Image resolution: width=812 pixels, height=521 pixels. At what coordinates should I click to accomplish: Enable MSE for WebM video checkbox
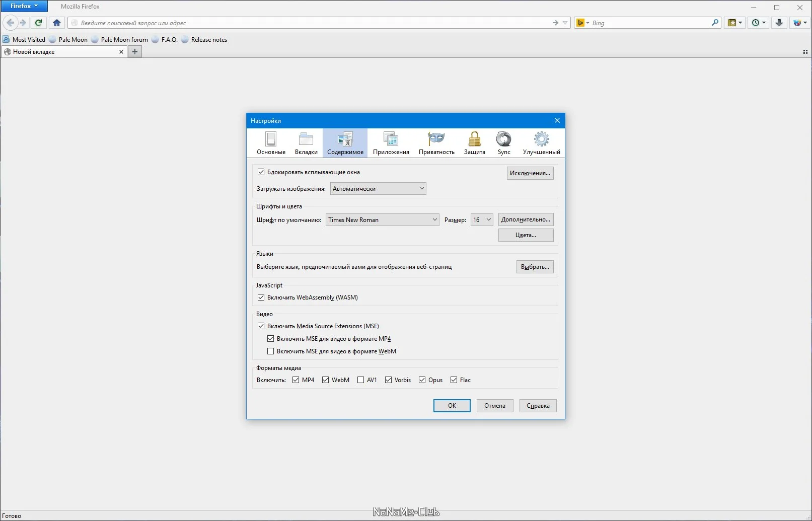pyautogui.click(x=270, y=351)
